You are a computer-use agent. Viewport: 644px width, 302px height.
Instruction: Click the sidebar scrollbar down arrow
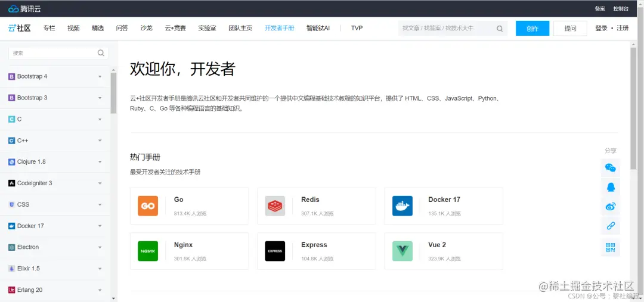click(x=114, y=298)
